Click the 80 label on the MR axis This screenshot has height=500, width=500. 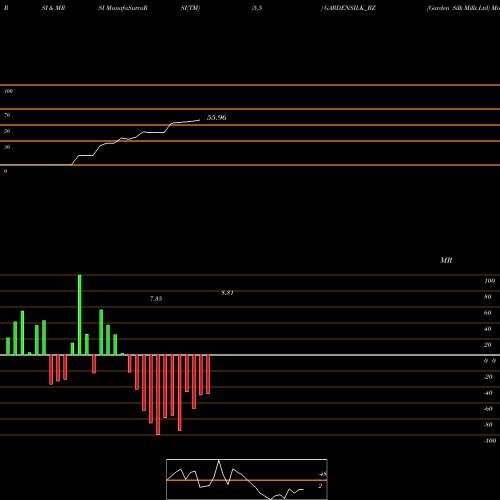tap(487, 297)
